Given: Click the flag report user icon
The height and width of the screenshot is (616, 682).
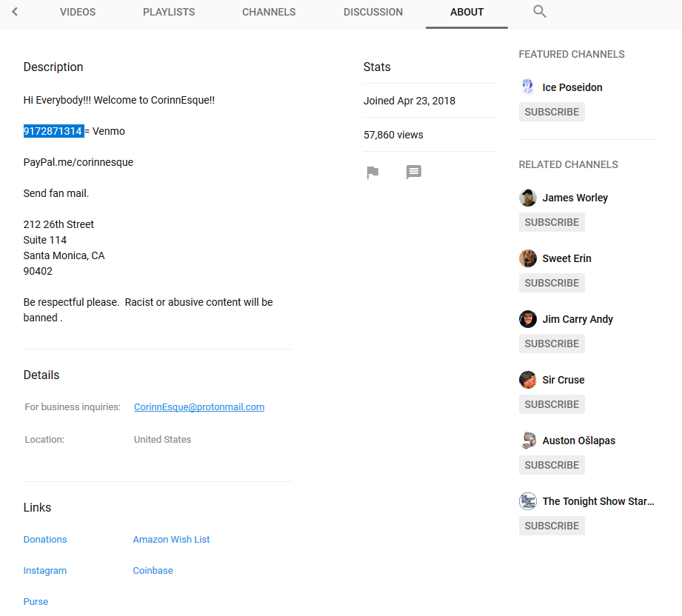Looking at the screenshot, I should point(372,173).
